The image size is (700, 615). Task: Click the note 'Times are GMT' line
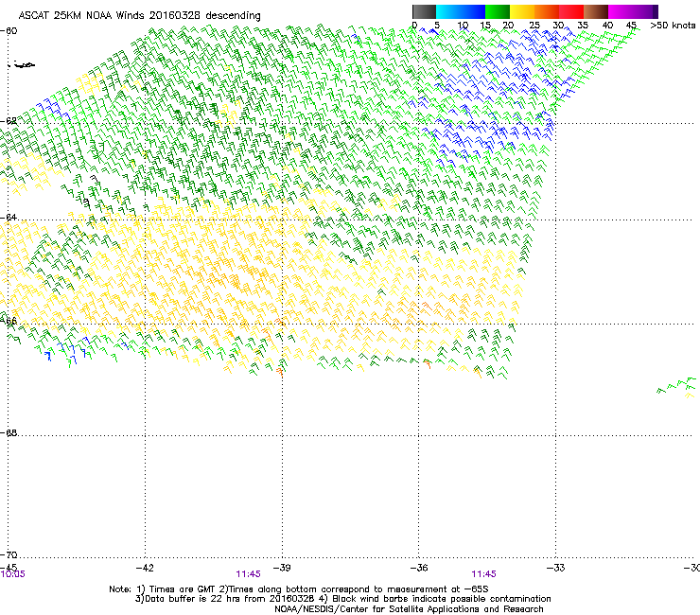click(x=299, y=589)
